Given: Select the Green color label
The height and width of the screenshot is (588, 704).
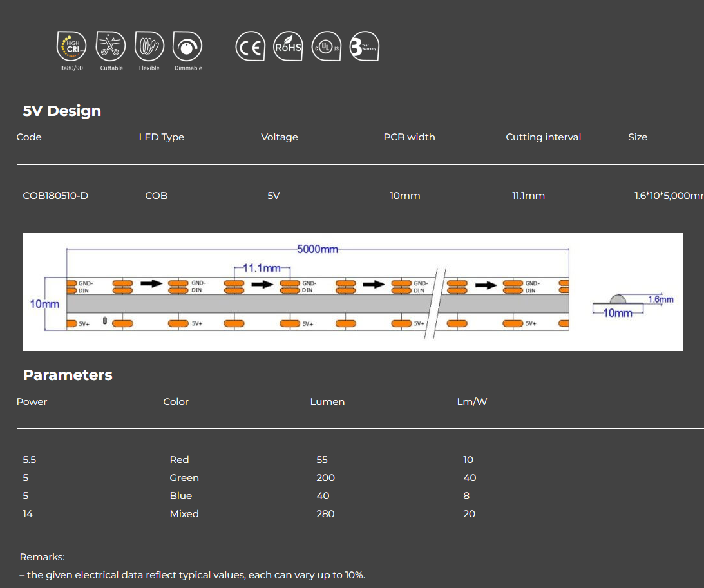Looking at the screenshot, I should point(184,477).
